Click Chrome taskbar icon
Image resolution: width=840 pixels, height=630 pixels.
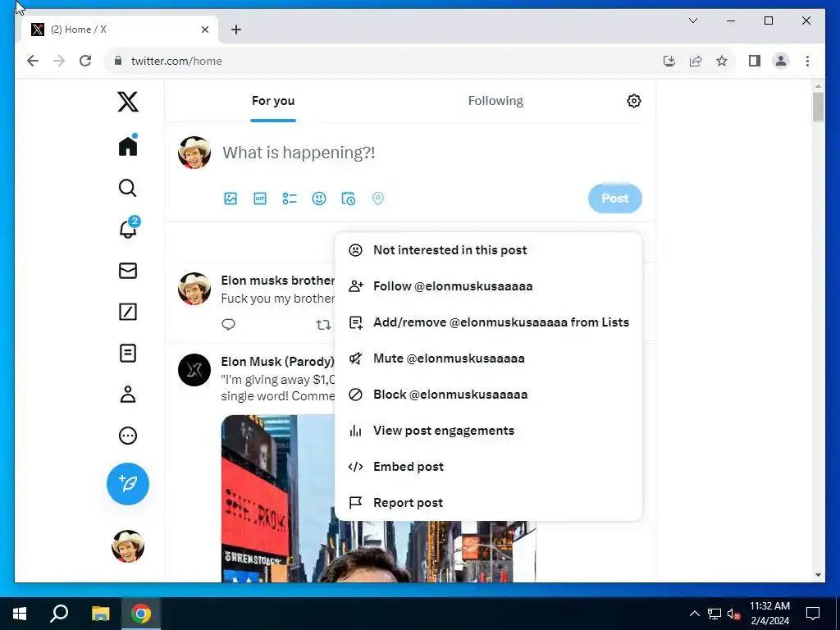pos(141,614)
